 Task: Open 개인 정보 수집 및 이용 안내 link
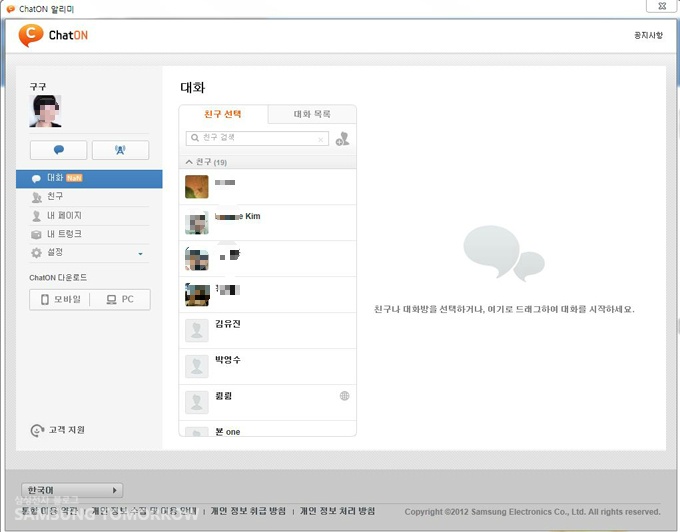click(144, 511)
